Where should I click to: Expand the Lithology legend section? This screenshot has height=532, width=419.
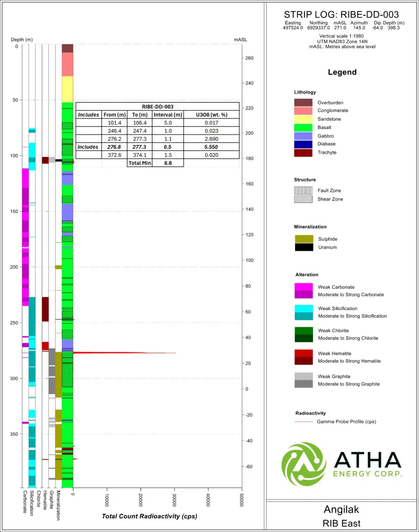click(x=305, y=92)
